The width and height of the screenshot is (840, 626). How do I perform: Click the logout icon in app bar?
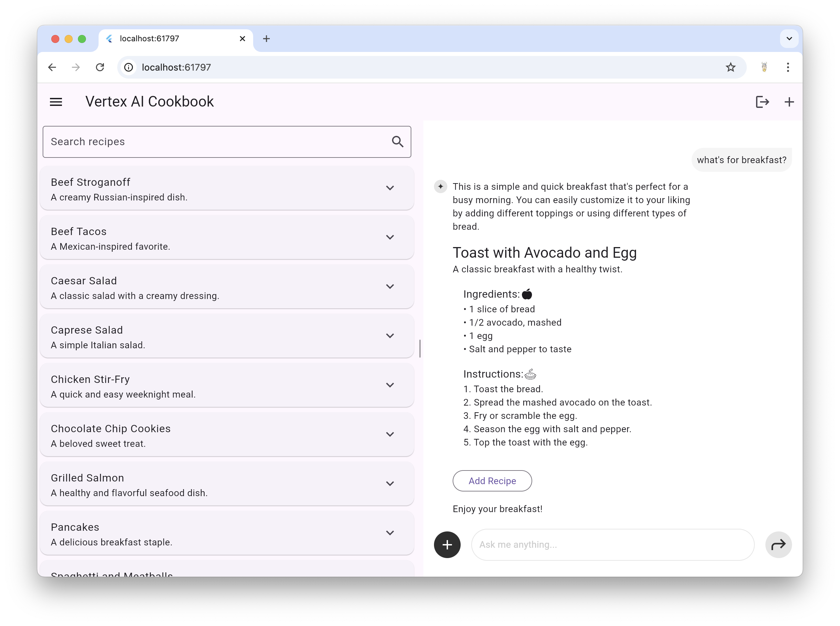point(762,102)
